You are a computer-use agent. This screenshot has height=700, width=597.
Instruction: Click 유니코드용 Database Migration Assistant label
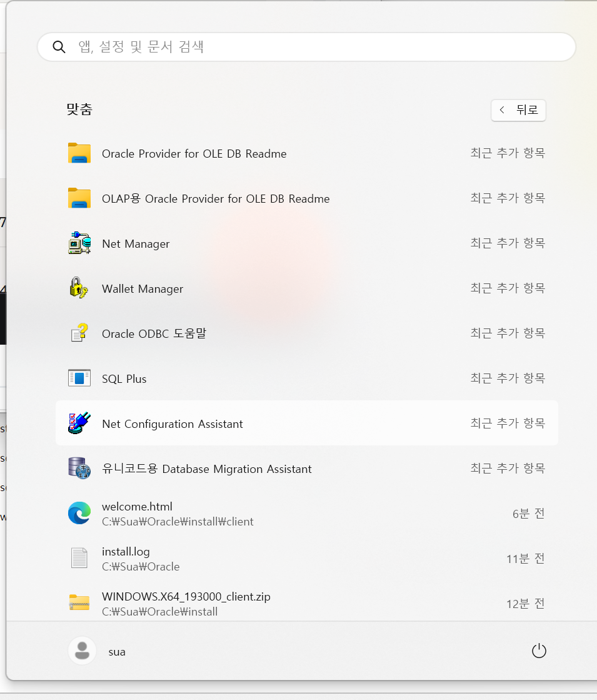pos(206,469)
